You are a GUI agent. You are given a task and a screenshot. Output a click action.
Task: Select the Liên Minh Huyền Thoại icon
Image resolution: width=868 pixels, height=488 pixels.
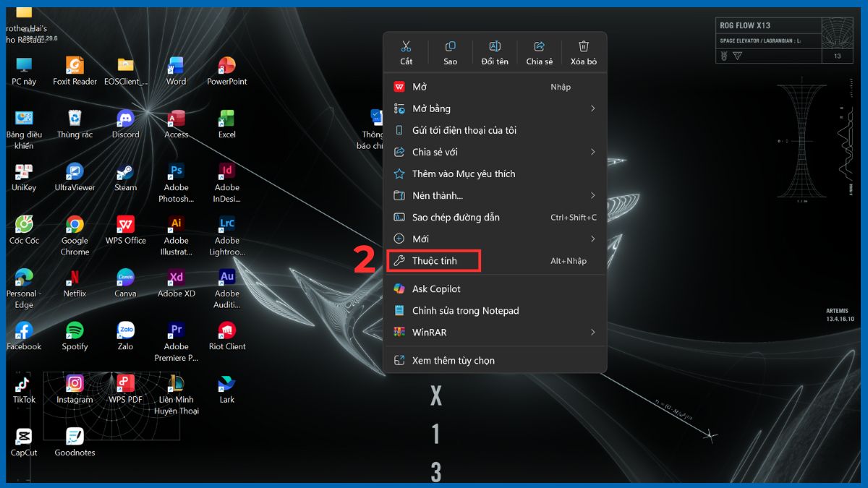tap(176, 395)
